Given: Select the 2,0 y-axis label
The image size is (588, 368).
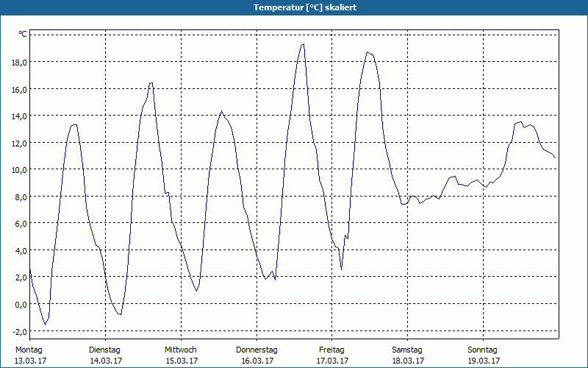Looking at the screenshot, I should coord(21,277).
